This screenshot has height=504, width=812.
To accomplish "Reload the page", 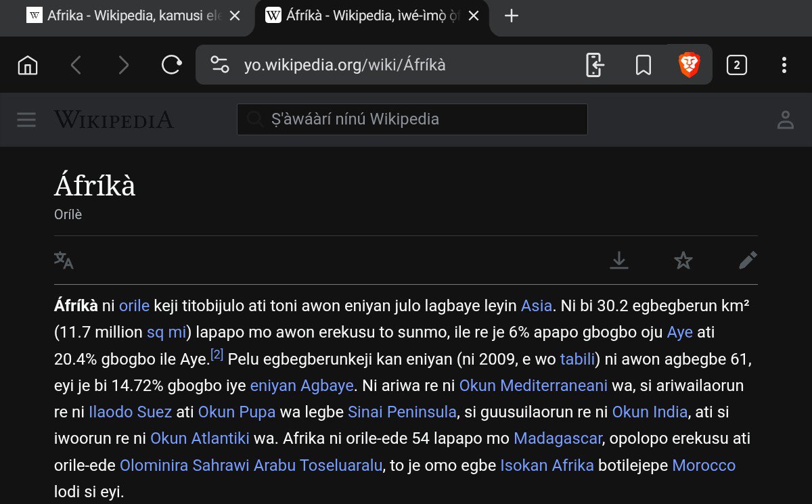I will (x=172, y=65).
